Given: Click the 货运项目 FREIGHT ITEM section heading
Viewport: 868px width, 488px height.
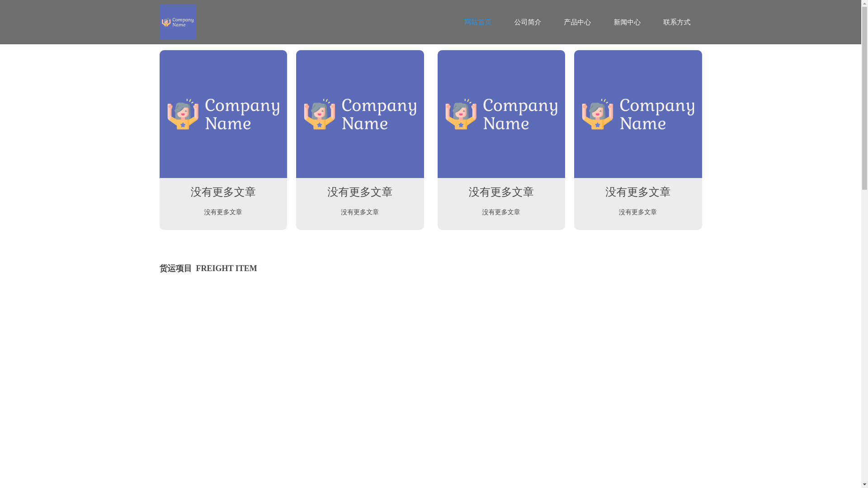Looking at the screenshot, I should [208, 268].
